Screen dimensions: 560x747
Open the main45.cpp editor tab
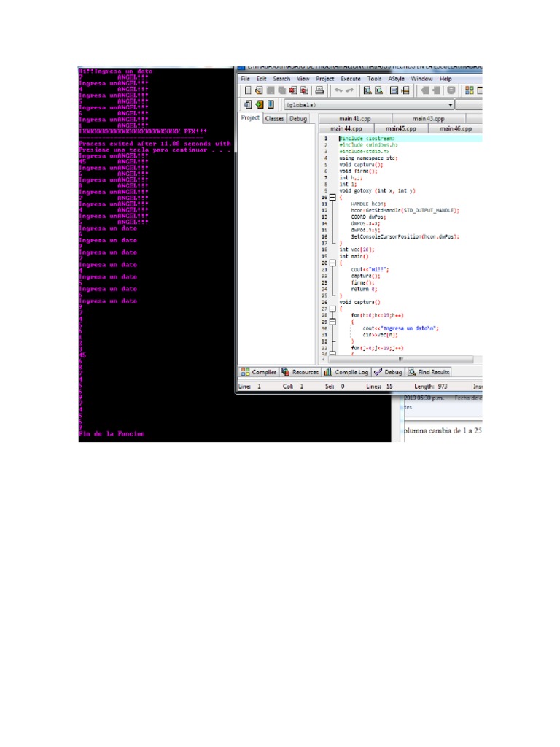(401, 128)
